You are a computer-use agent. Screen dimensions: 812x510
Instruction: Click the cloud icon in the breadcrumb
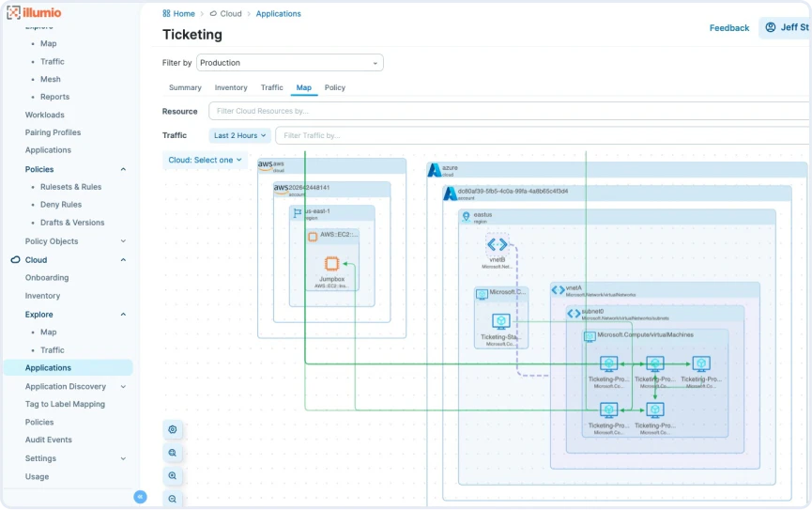point(213,13)
